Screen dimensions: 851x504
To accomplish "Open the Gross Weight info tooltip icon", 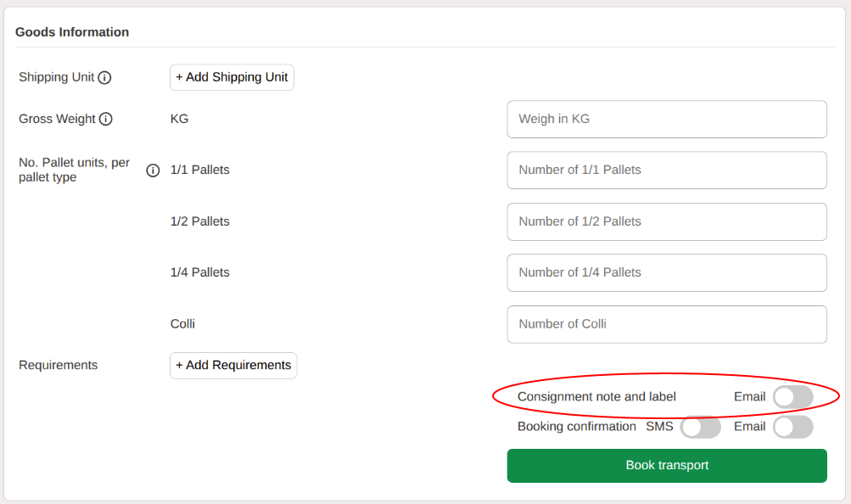I will [x=105, y=119].
